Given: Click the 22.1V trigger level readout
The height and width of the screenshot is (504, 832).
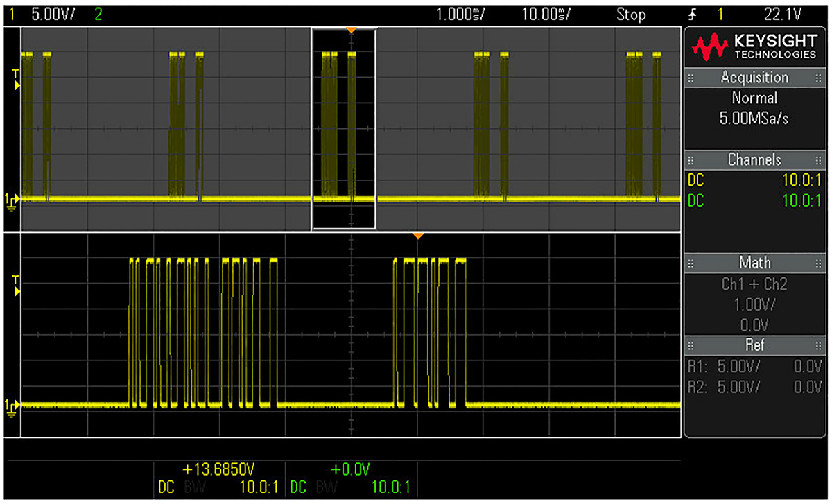Looking at the screenshot, I should [795, 15].
